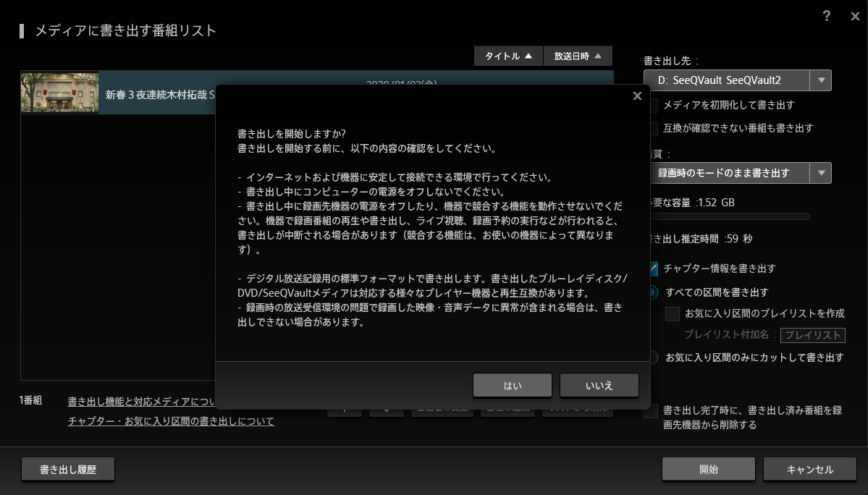This screenshot has width=868, height=495.
Task: Open 書き出し履歴 export history
Action: (68, 469)
